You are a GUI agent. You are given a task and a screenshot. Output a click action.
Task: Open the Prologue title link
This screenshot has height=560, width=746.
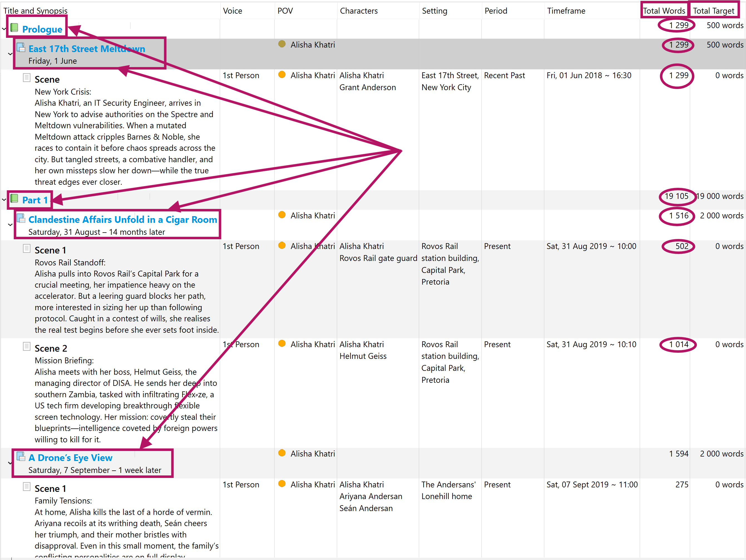click(42, 29)
